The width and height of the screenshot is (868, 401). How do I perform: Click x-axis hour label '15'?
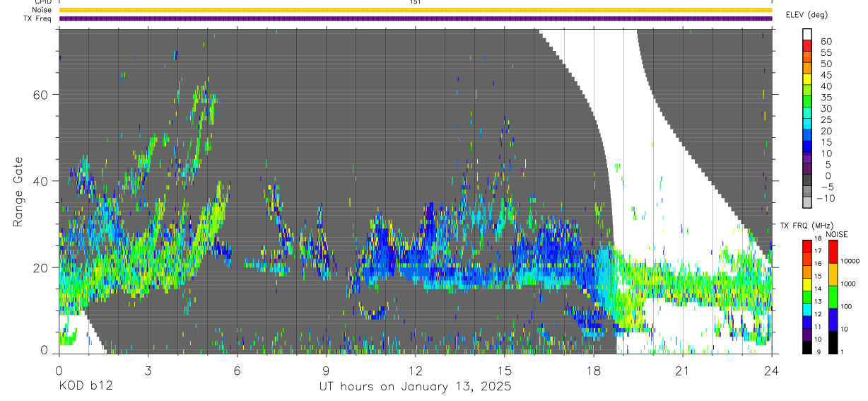coord(504,371)
